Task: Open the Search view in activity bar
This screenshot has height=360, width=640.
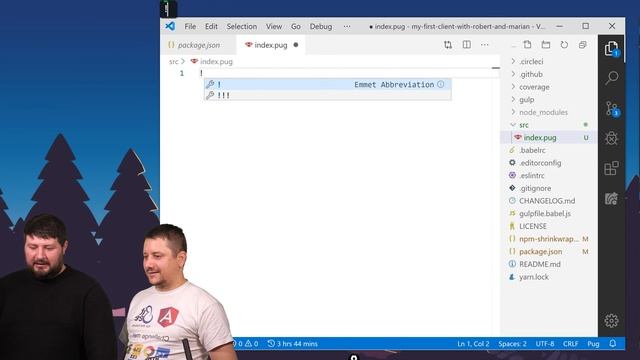Action: (611, 78)
